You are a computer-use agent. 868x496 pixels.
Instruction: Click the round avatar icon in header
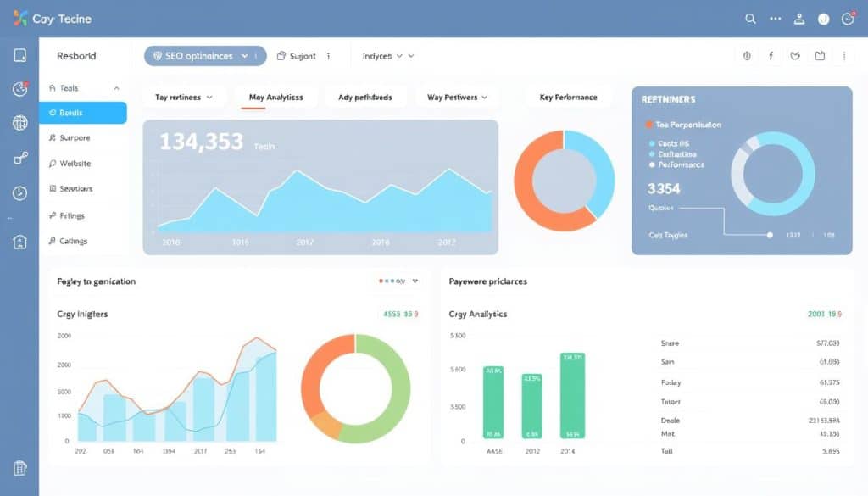click(x=824, y=19)
